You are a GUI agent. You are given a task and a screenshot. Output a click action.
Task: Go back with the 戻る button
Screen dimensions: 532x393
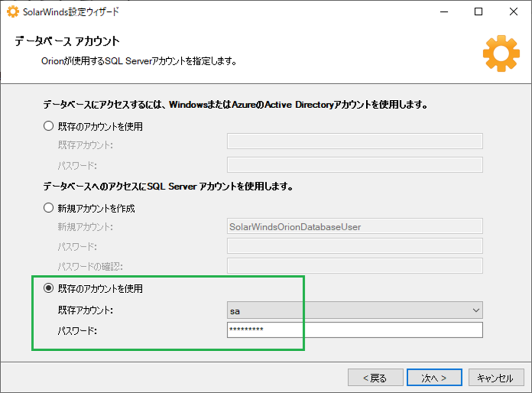coord(375,377)
